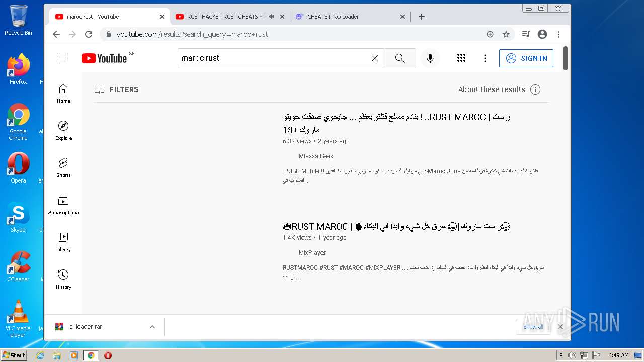This screenshot has width=644, height=362.
Task: Mute the RUST HACKS tab audio
Action: pyautogui.click(x=272, y=17)
